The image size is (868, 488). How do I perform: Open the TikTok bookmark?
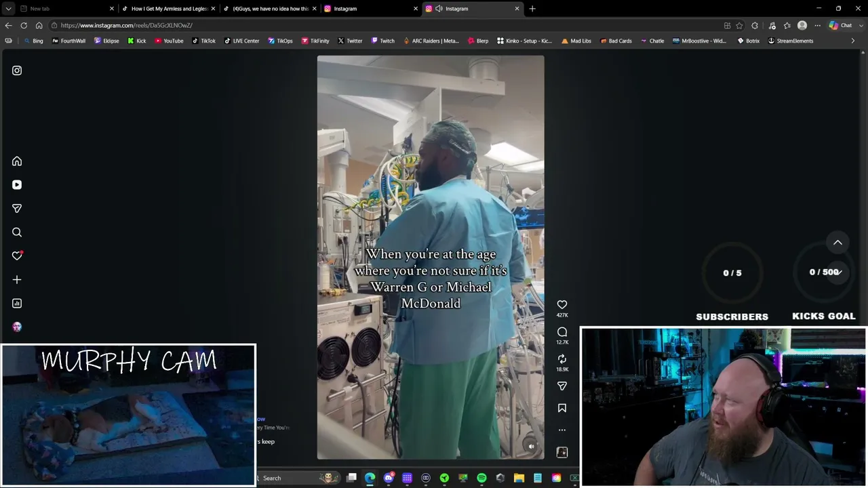[203, 41]
